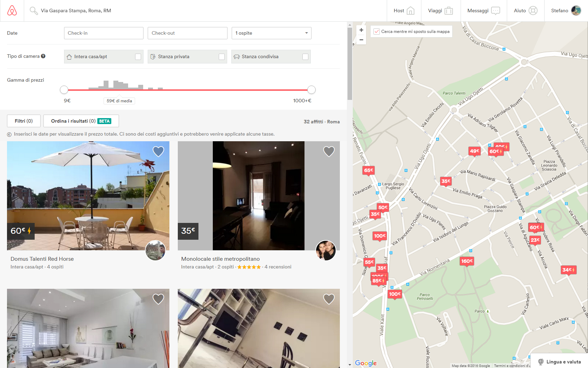Zoom in on the map
The width and height of the screenshot is (588, 368).
pyautogui.click(x=362, y=30)
